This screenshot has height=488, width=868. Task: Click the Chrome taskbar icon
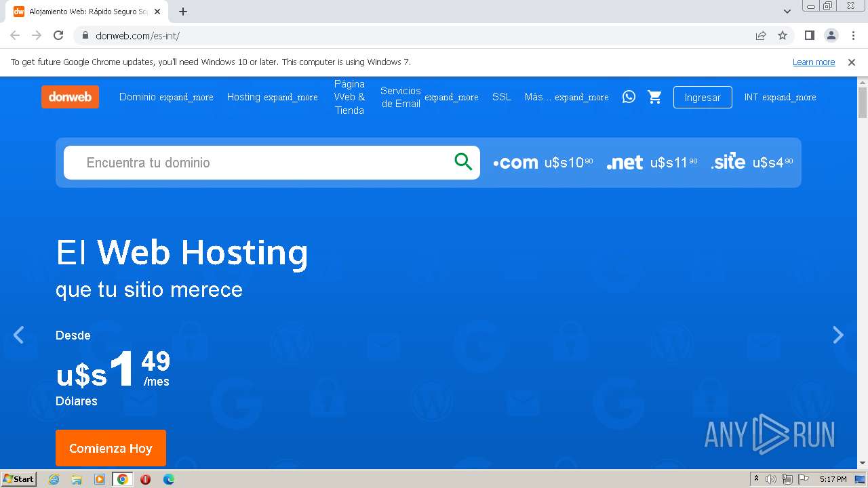click(123, 479)
